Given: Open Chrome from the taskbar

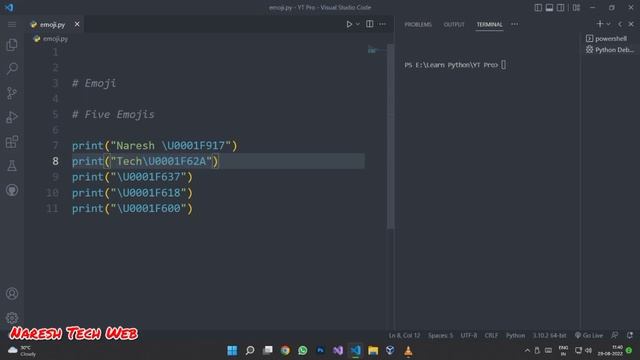Looking at the screenshot, I should pos(285,350).
